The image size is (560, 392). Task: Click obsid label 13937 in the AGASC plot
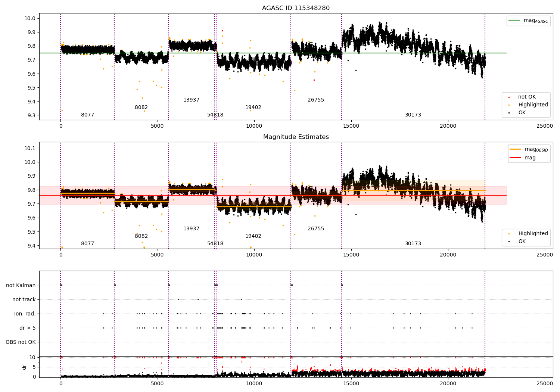[x=191, y=100]
